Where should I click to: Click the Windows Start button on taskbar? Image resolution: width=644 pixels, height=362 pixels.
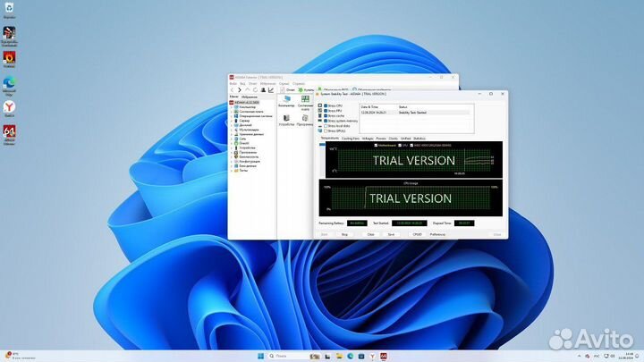tap(260, 355)
